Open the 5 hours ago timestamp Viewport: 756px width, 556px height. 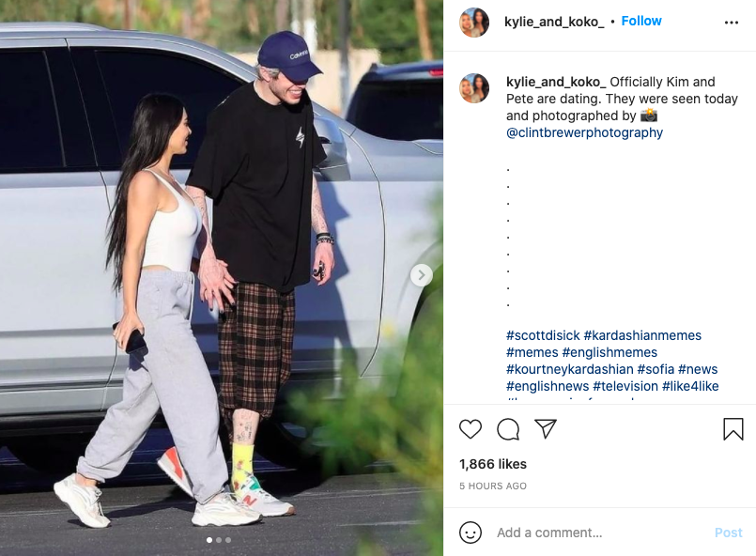click(x=493, y=486)
